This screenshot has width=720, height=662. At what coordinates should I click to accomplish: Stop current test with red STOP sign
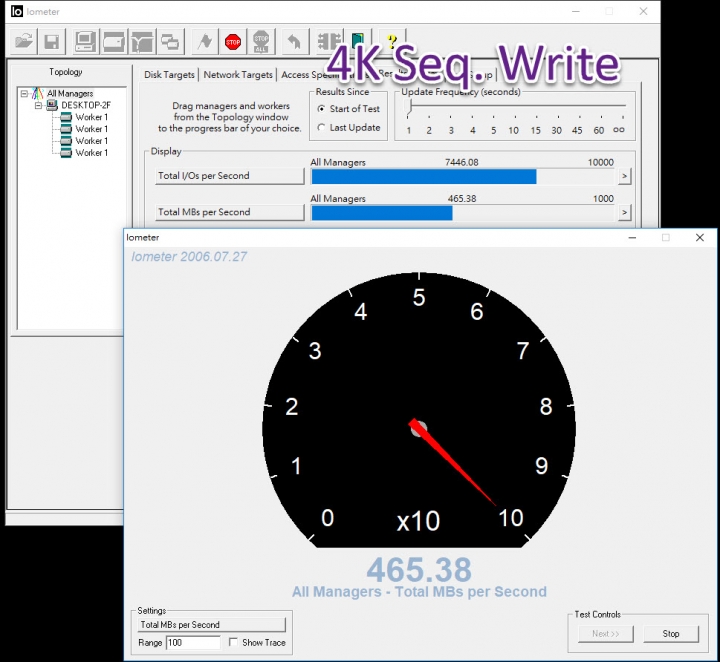click(233, 42)
